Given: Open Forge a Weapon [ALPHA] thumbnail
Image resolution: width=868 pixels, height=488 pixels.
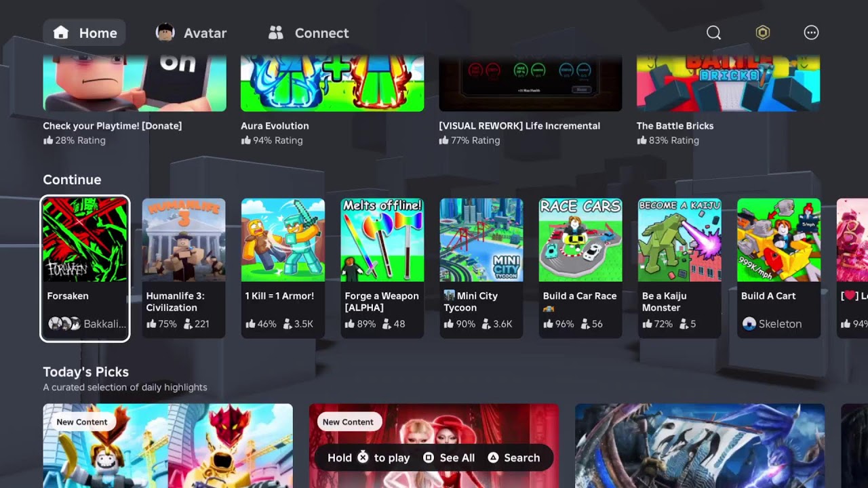Looking at the screenshot, I should point(382,240).
